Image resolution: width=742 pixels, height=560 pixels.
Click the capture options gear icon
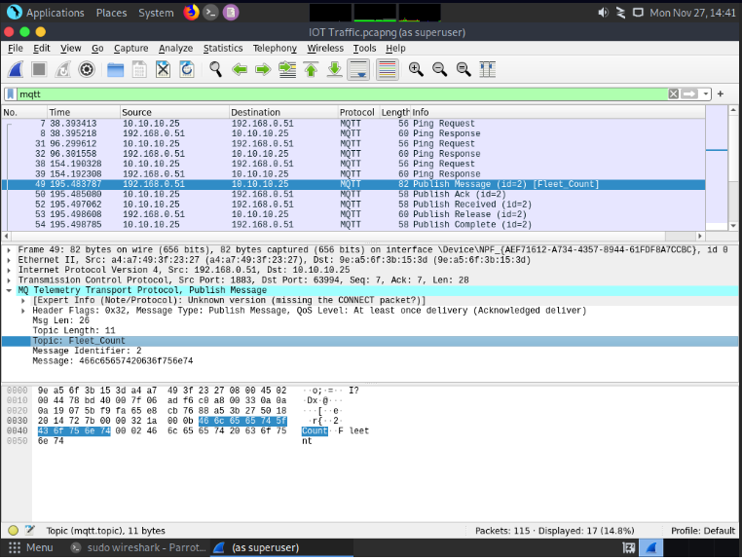(x=87, y=69)
